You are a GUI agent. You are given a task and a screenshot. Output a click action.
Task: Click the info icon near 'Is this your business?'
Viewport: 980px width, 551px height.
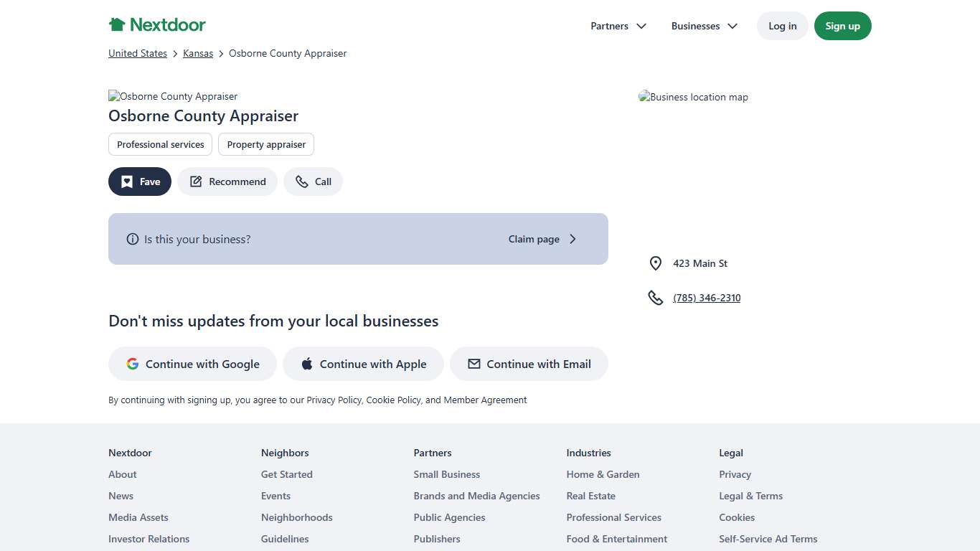click(133, 239)
